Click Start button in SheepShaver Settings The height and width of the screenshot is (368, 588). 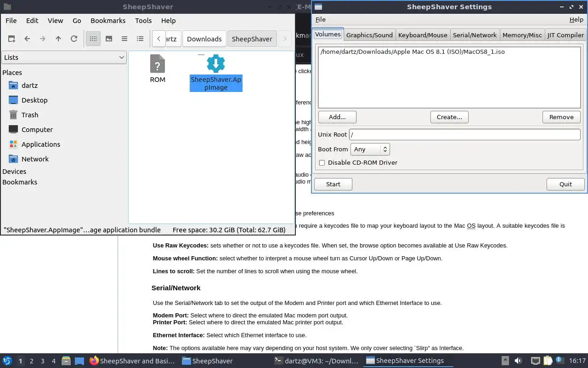pos(333,184)
